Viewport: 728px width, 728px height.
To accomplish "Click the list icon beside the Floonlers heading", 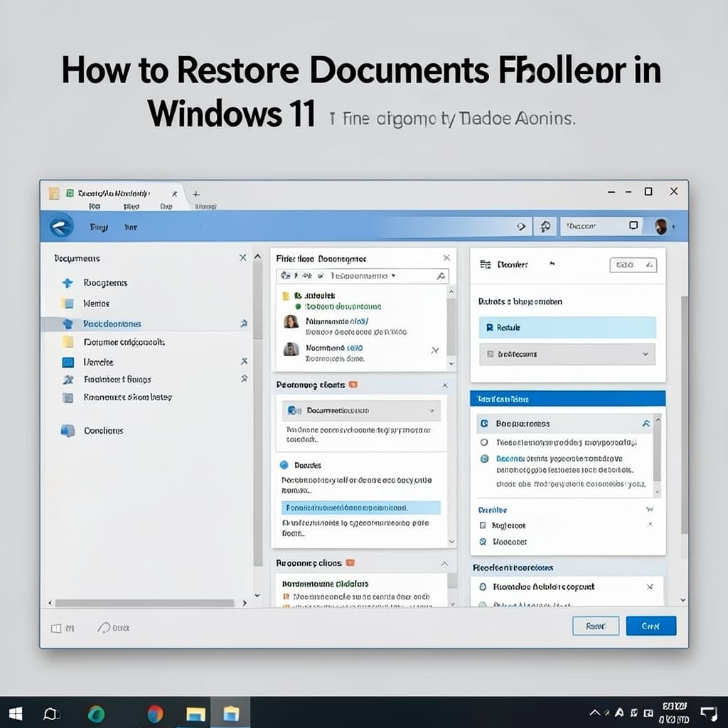I will click(485, 264).
